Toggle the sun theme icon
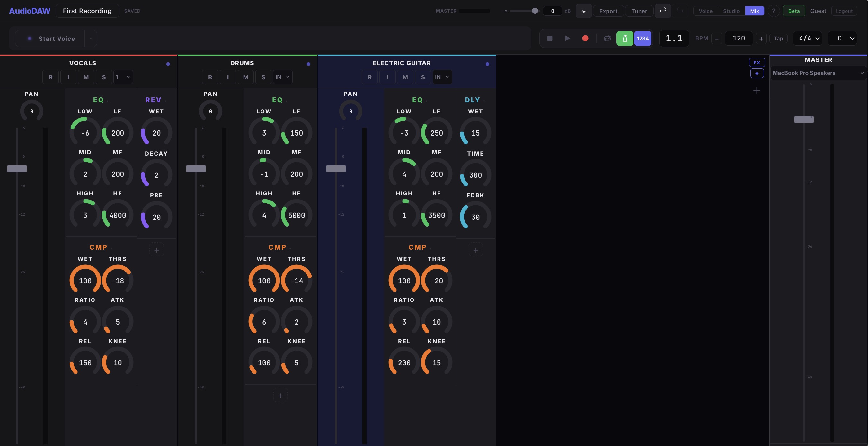 584,11
